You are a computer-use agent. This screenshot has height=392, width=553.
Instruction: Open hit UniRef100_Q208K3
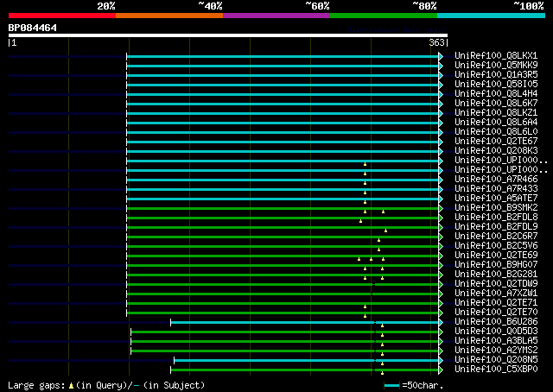496,150
